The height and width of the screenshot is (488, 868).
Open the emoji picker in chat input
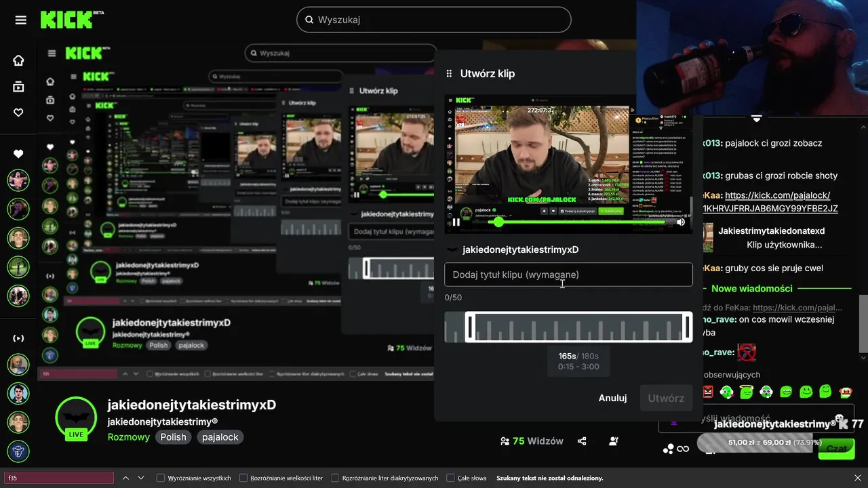[840, 418]
